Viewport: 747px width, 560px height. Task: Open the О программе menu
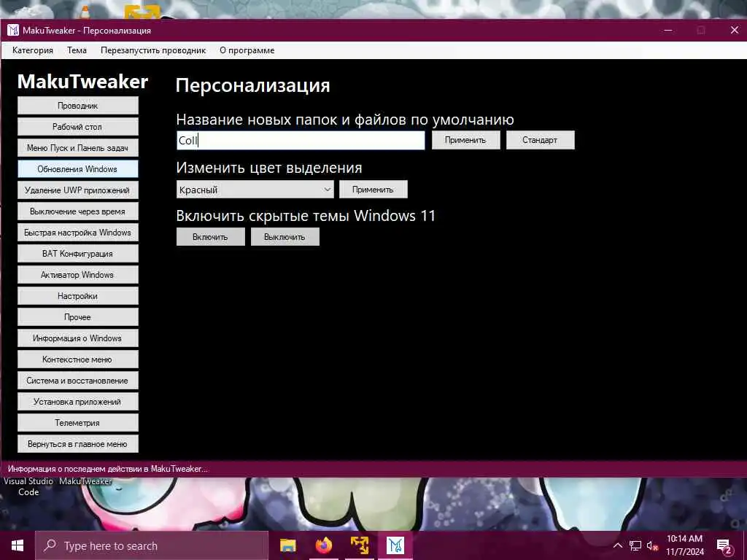(x=247, y=50)
